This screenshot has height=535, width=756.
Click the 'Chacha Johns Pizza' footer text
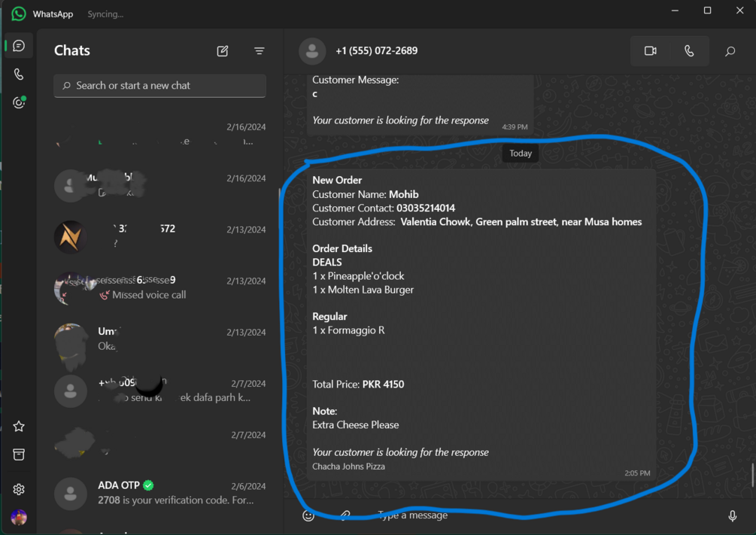348,467
